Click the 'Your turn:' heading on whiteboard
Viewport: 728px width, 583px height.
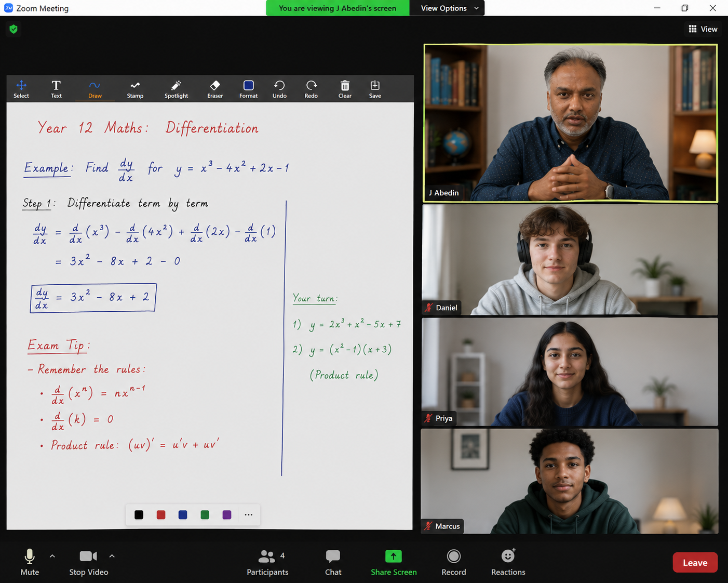pos(315,298)
